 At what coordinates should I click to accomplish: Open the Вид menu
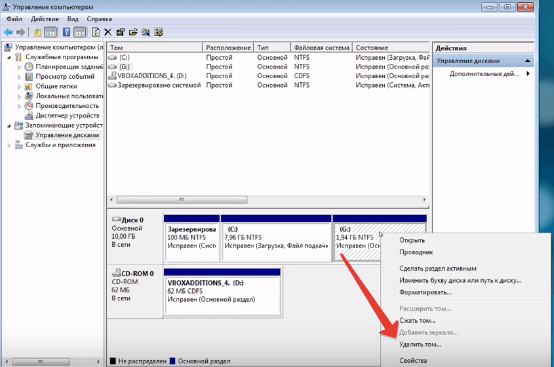[72, 19]
